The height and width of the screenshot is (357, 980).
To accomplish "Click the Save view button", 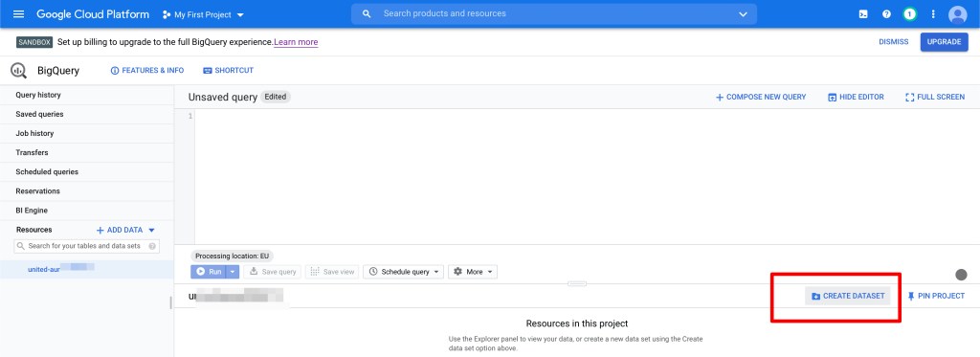I will pos(332,272).
